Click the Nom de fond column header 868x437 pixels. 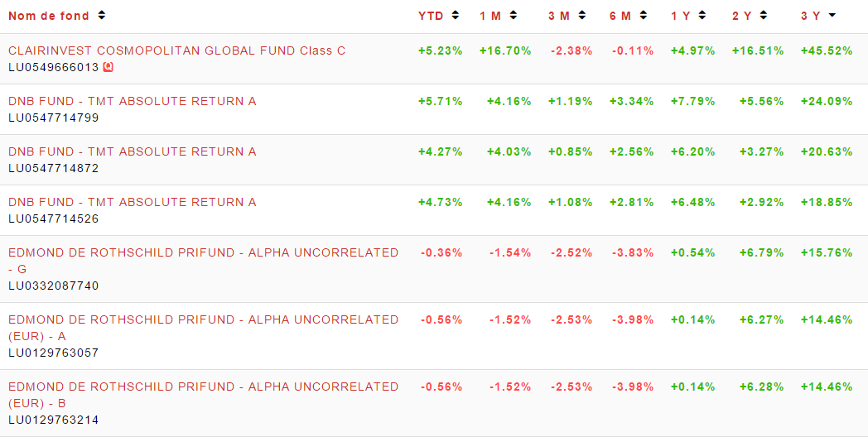[x=49, y=16]
